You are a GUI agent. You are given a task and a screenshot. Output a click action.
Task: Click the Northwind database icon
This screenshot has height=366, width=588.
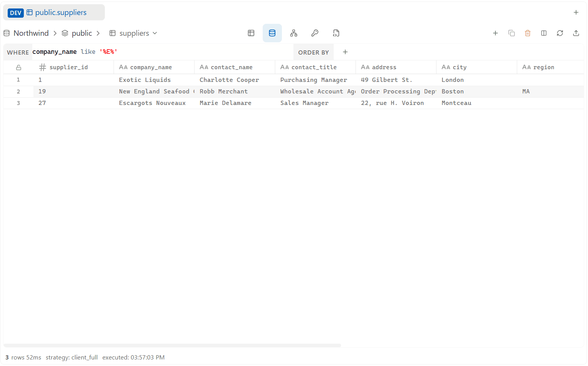[x=7, y=33]
